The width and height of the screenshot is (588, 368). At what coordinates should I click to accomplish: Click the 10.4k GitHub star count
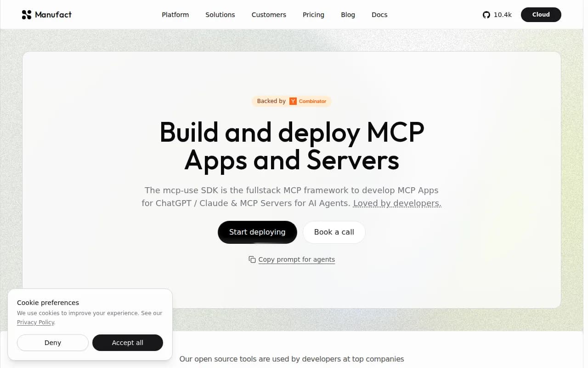point(503,15)
